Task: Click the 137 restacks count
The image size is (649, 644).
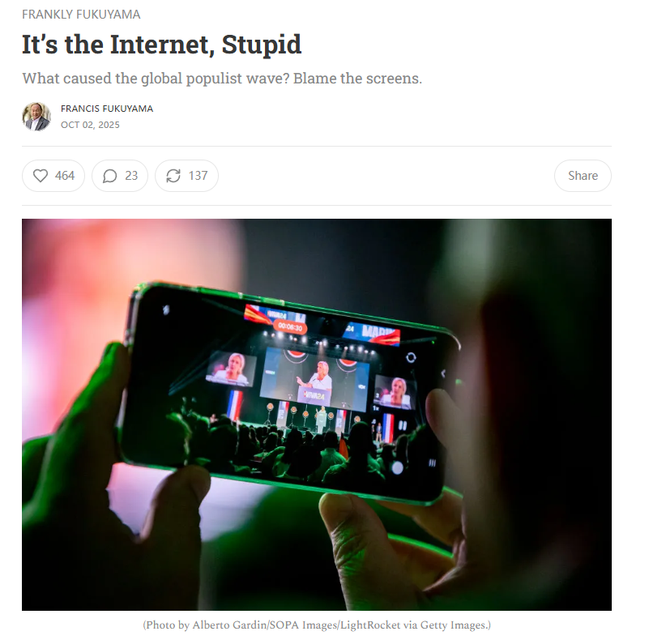Action: [198, 176]
